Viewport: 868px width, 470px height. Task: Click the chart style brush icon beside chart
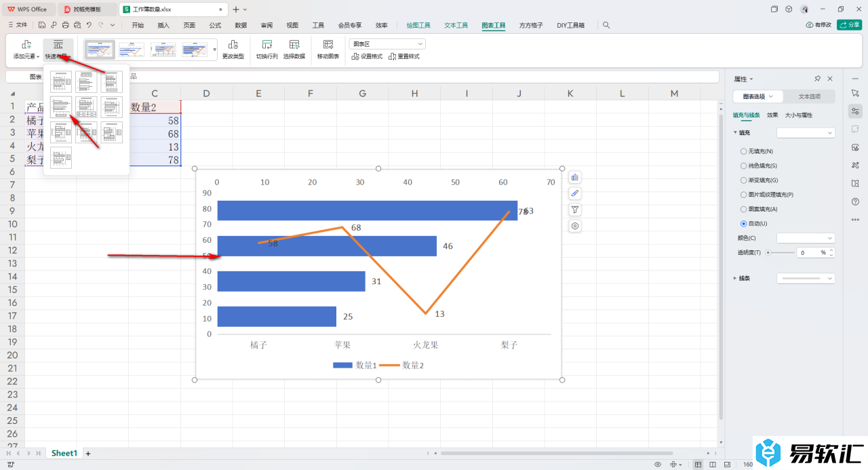[x=575, y=194]
